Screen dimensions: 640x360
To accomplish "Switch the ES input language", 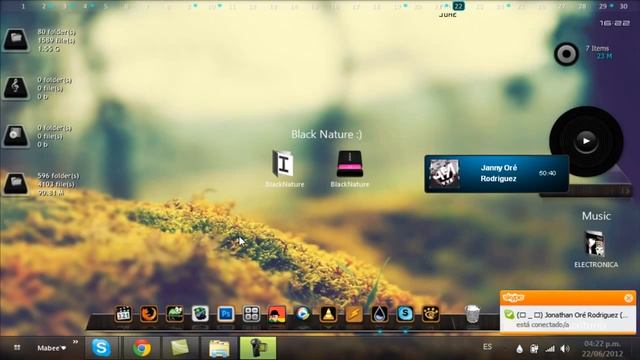I will [x=487, y=347].
